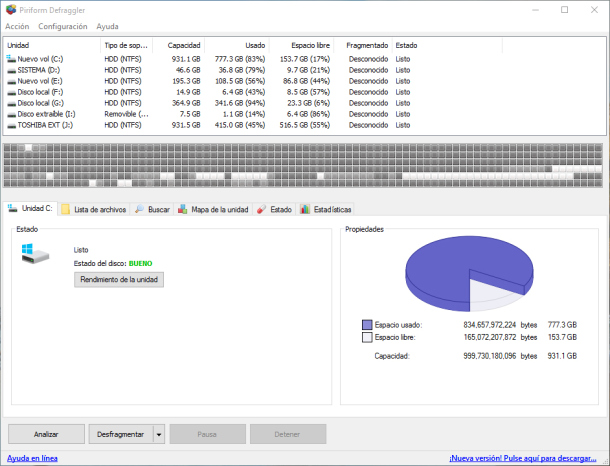Sort by the Usado column header
This screenshot has height=466, width=610.
point(237,45)
